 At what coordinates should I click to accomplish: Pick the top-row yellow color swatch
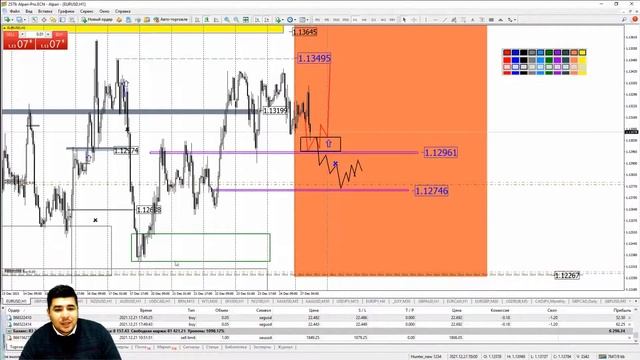tap(582, 52)
